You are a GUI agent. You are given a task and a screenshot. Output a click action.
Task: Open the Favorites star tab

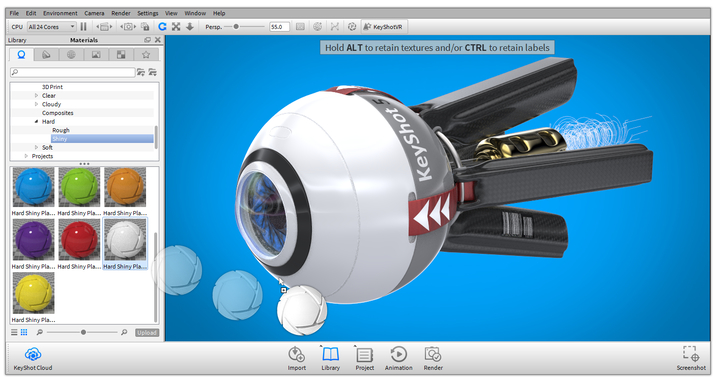coord(146,55)
